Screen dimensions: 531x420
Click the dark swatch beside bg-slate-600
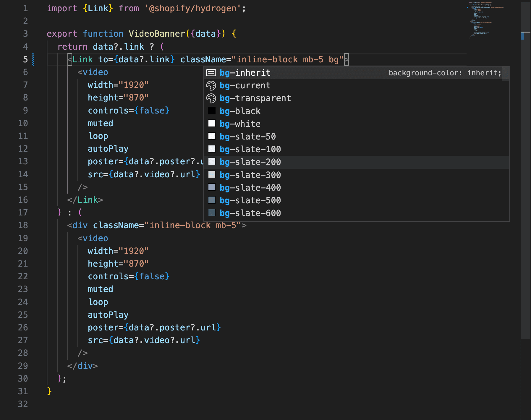[x=212, y=213]
